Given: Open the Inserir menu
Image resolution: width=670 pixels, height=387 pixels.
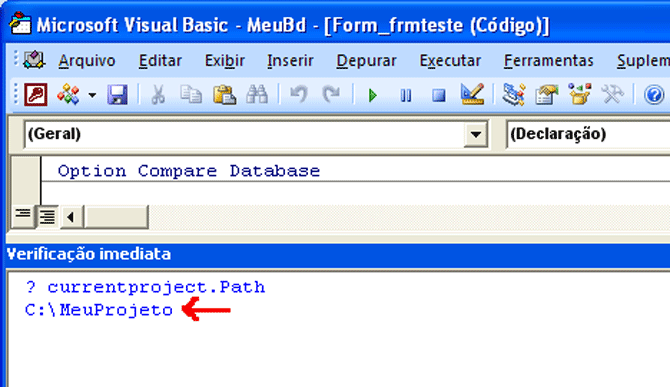Looking at the screenshot, I should click(x=290, y=61).
